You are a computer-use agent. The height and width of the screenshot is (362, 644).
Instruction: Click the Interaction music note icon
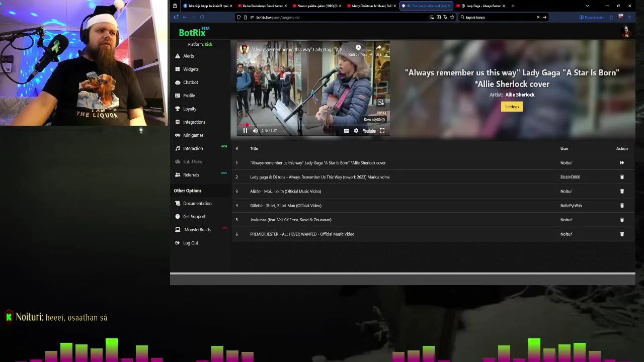(178, 148)
